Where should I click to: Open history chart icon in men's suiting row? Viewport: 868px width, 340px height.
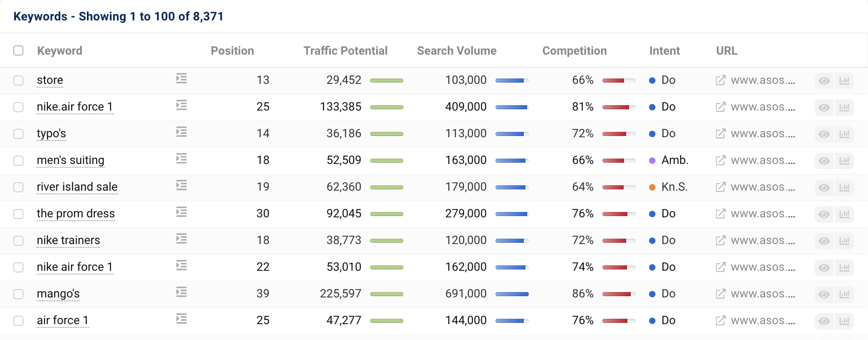click(844, 161)
